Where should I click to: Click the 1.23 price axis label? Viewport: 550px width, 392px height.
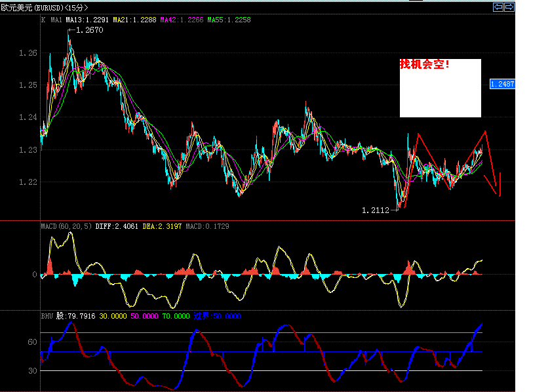click(x=28, y=150)
